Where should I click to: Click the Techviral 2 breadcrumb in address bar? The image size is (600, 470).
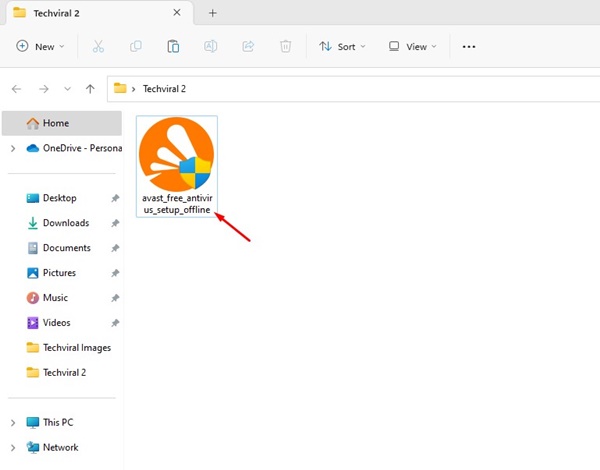[164, 89]
